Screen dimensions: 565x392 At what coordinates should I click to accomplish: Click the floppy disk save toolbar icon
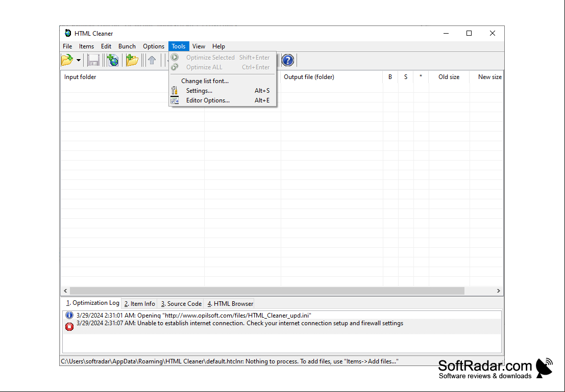click(x=93, y=60)
